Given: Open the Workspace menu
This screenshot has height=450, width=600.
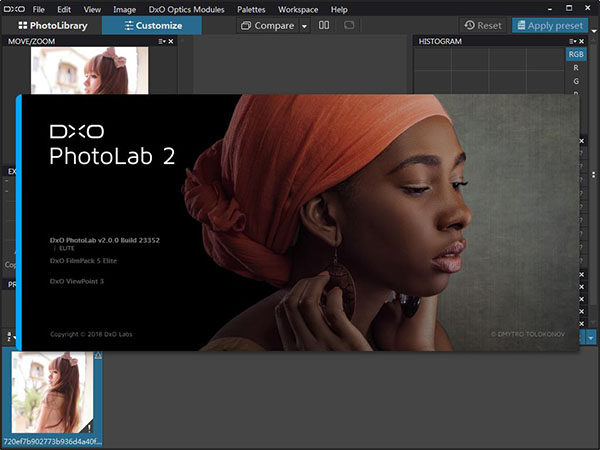Looking at the screenshot, I should 298,10.
